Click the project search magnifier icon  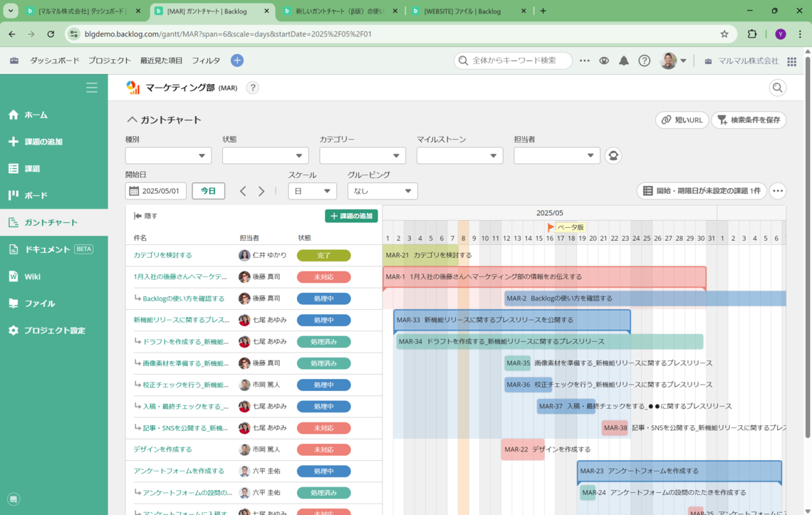777,88
